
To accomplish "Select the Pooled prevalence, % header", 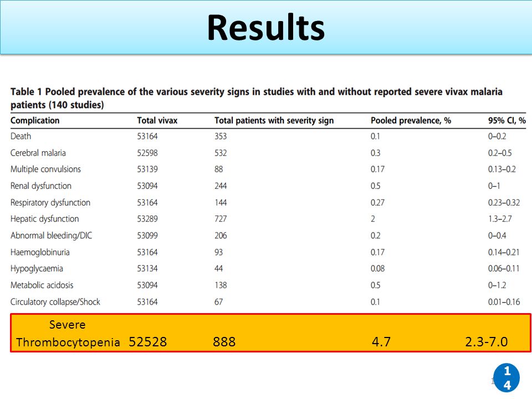I will (x=411, y=120).
